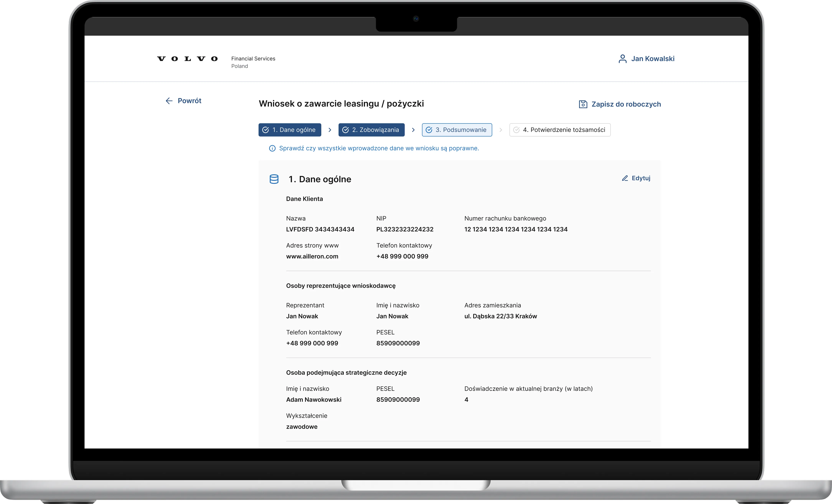Screen dimensions: 832x504
Task: Click Jan Nowak under Reprezentant
Action: point(302,316)
